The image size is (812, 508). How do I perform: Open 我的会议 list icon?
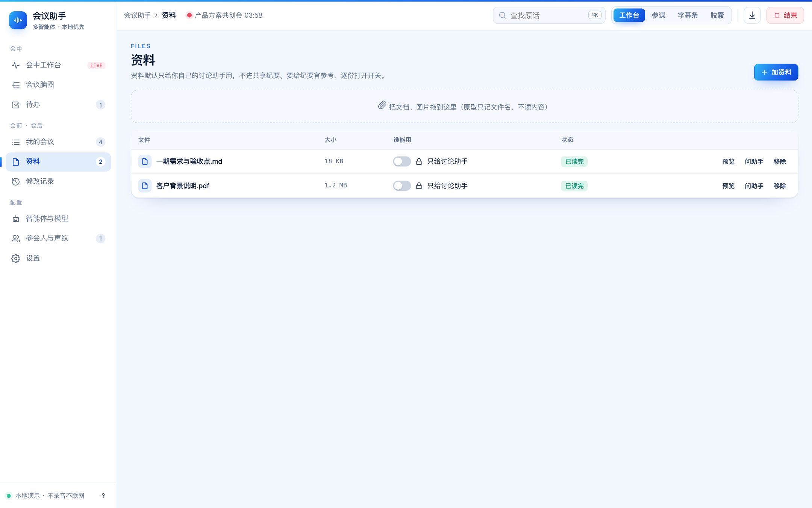point(16,142)
